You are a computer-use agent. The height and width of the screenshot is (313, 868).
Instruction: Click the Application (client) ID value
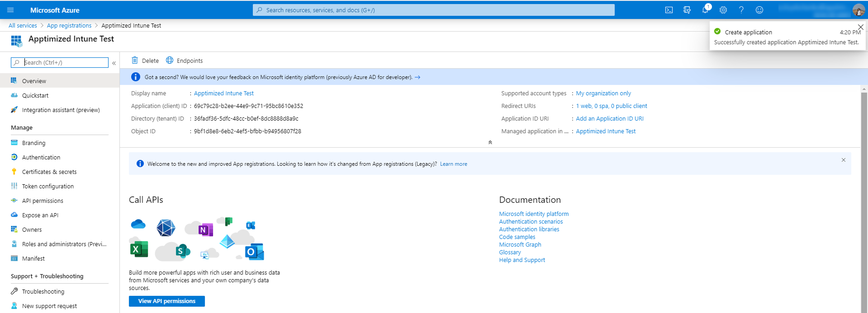point(249,106)
